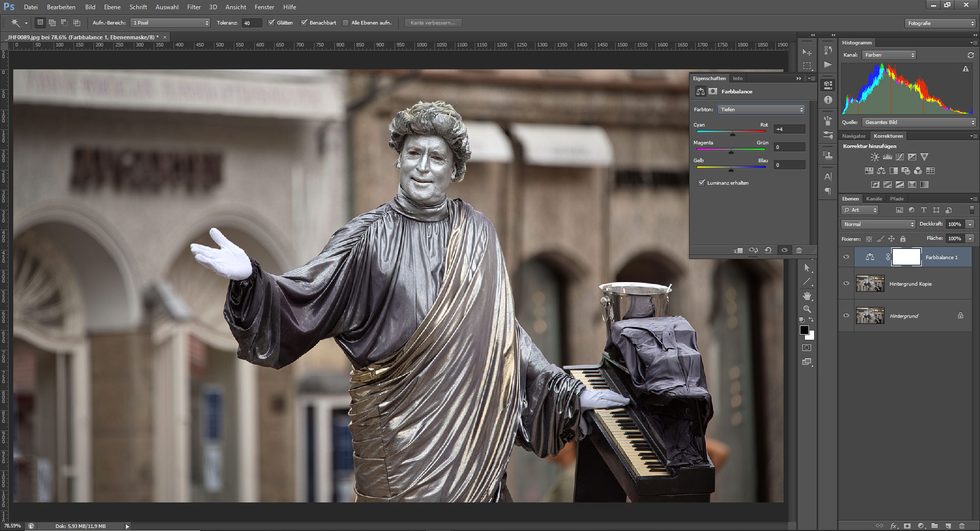
Task: Click the Kante verbessern button
Action: point(433,23)
